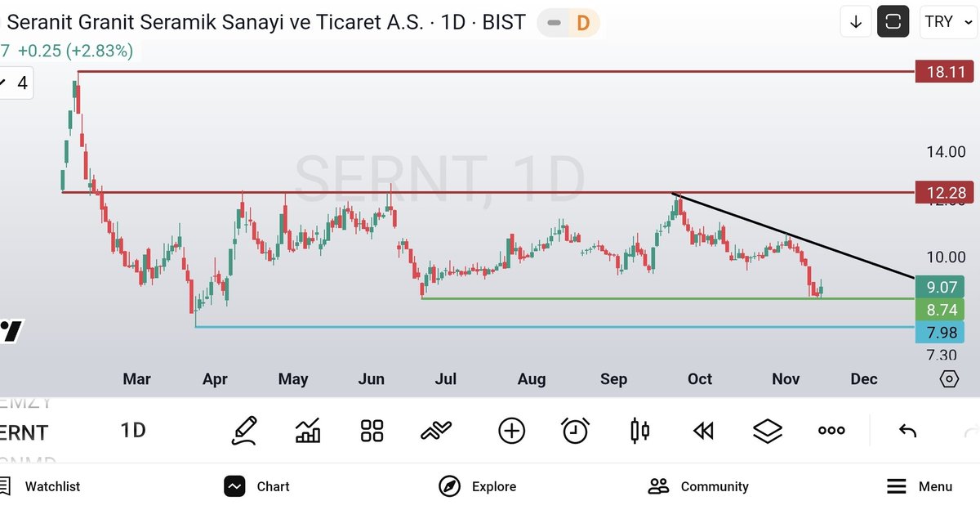The height and width of the screenshot is (510, 980).
Task: Select the 7.98 blue support label
Action: pos(940,332)
